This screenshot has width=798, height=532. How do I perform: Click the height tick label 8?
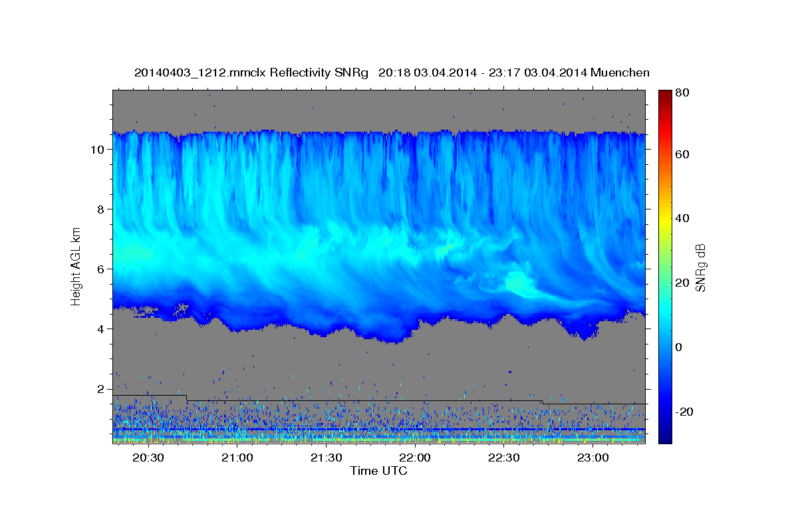tap(100, 209)
